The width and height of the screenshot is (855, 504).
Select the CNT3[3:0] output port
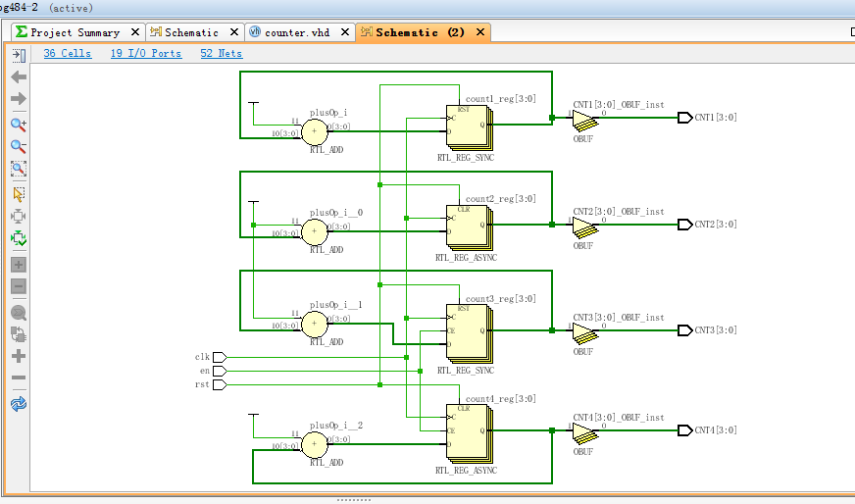click(684, 330)
